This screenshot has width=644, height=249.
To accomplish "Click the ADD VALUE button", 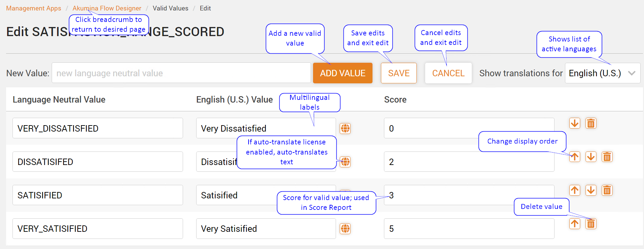I will pyautogui.click(x=343, y=73).
